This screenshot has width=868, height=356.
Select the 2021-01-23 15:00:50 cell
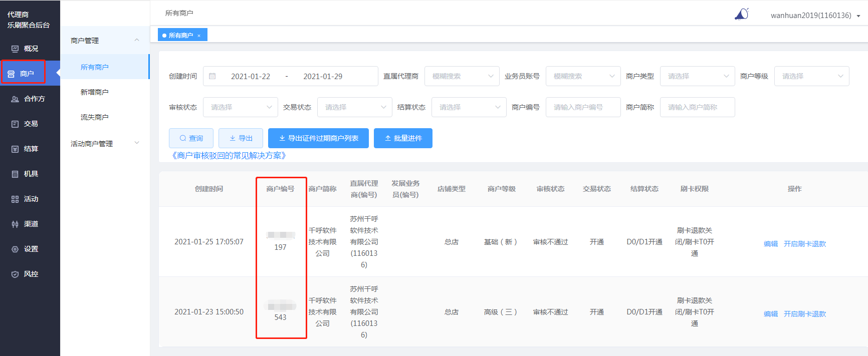click(209, 312)
